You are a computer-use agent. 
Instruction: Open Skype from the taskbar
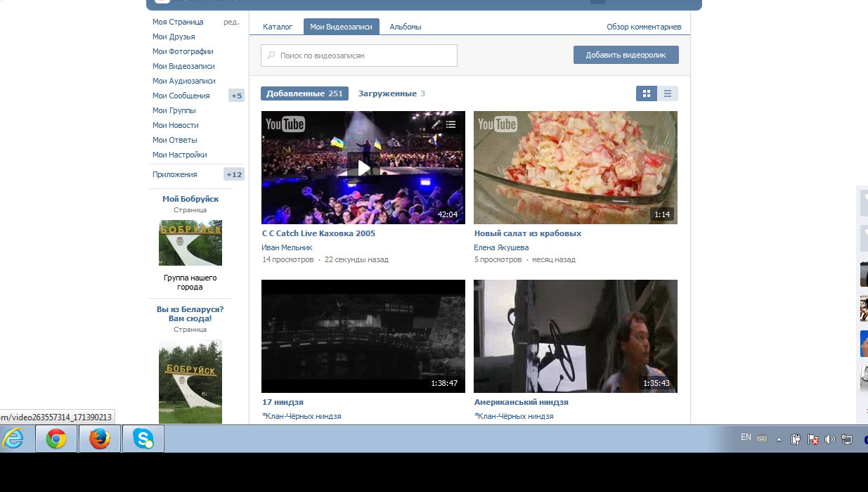[143, 439]
